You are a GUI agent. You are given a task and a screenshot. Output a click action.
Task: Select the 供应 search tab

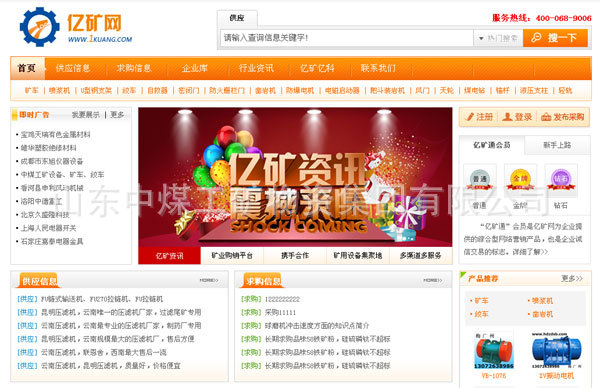[x=237, y=18]
